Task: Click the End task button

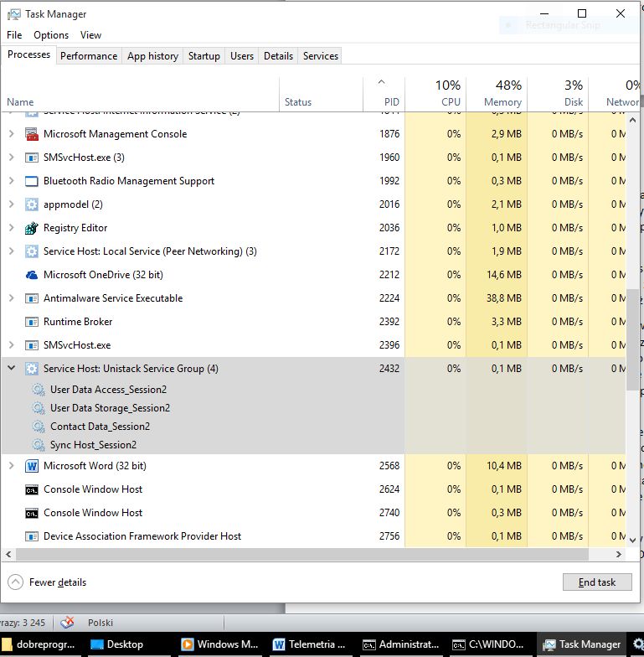Action: coord(597,582)
